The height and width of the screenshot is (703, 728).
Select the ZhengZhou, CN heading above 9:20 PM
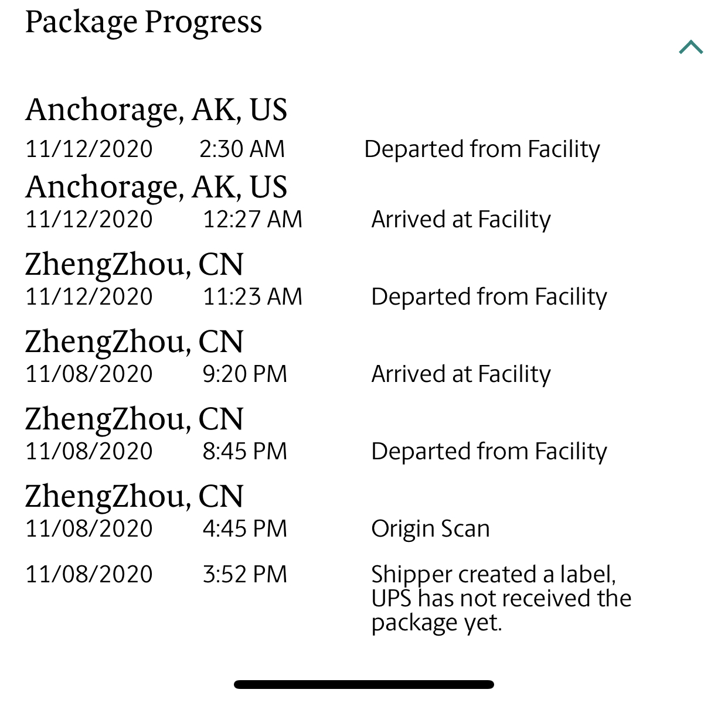pyautogui.click(x=134, y=342)
